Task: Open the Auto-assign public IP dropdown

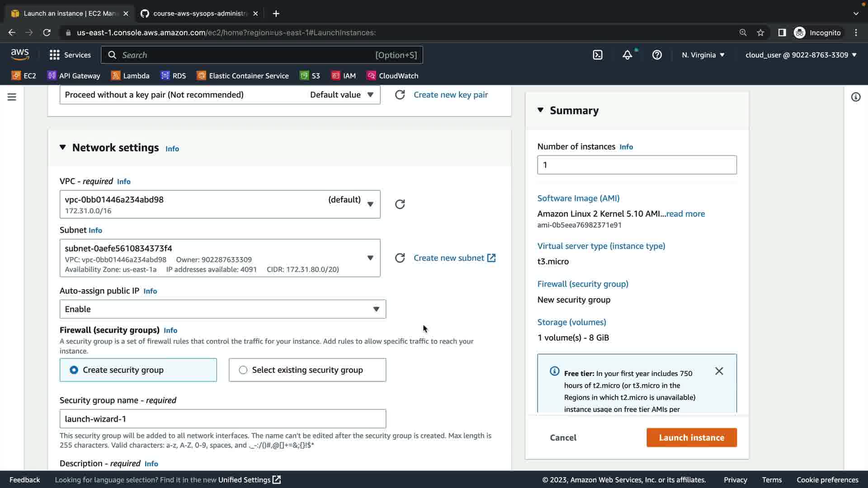Action: click(222, 309)
